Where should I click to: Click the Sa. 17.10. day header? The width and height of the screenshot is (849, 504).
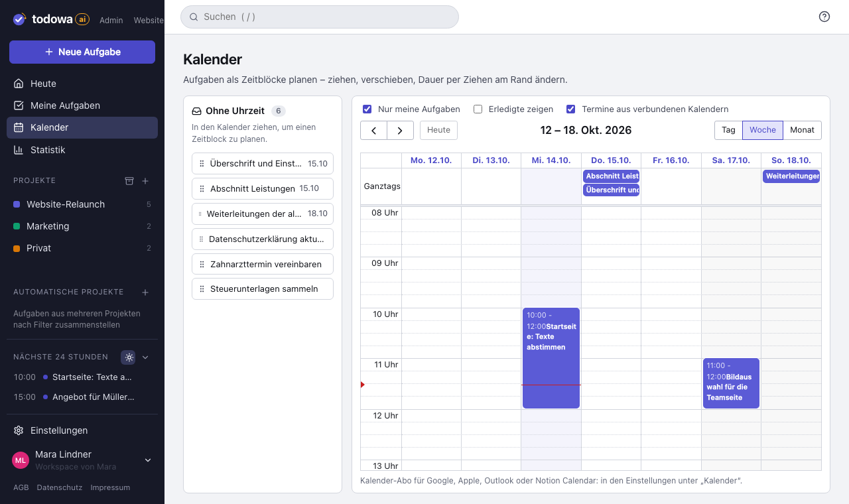pos(731,160)
